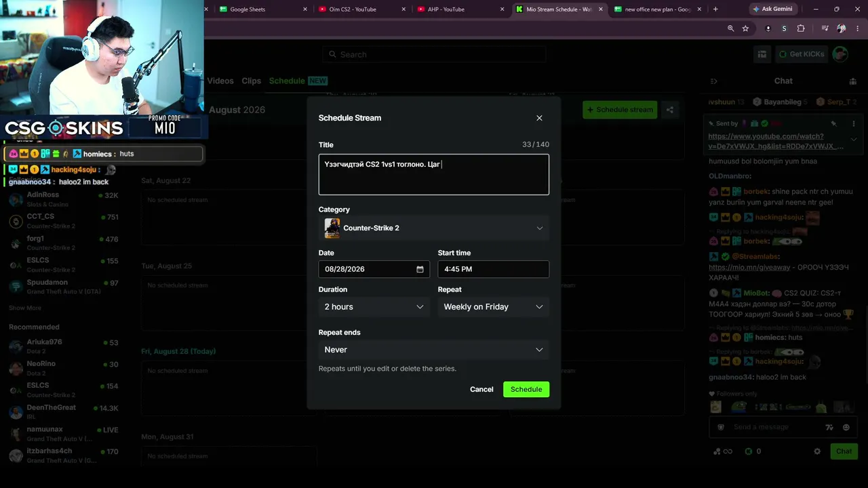Image resolution: width=868 pixels, height=488 pixels.
Task: Open NeoRino recommended channel name
Action: tap(41, 364)
